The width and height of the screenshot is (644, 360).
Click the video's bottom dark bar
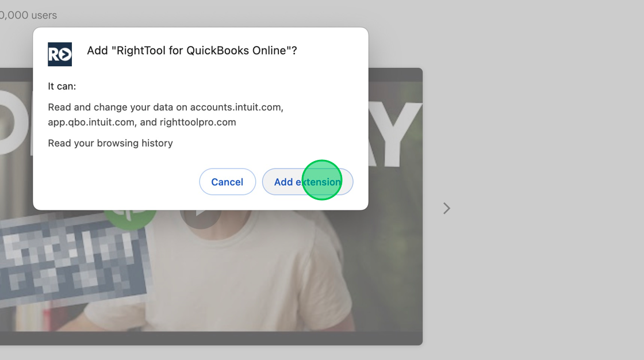pos(211,338)
